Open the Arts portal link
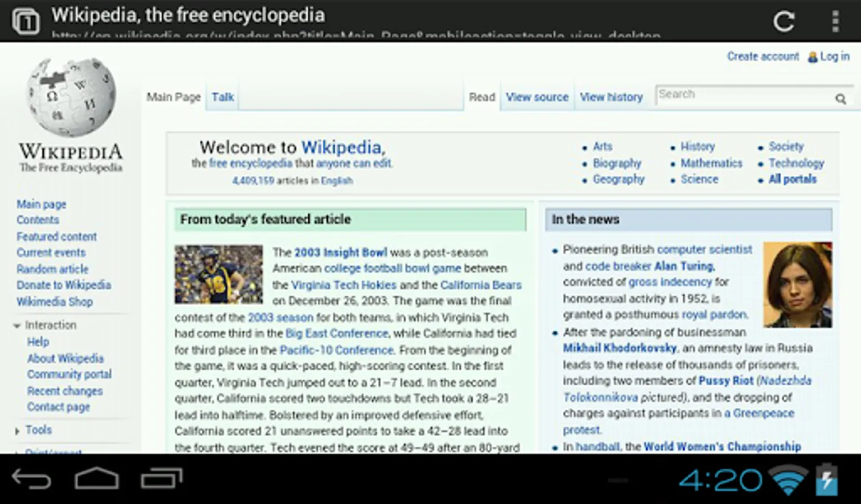The width and height of the screenshot is (861, 504). pos(603,147)
